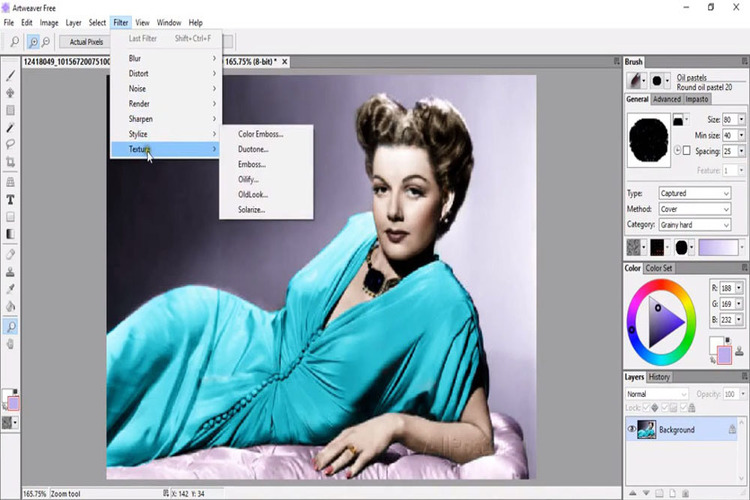Click the R value field in Color panel
750x500 pixels.
[727, 288]
